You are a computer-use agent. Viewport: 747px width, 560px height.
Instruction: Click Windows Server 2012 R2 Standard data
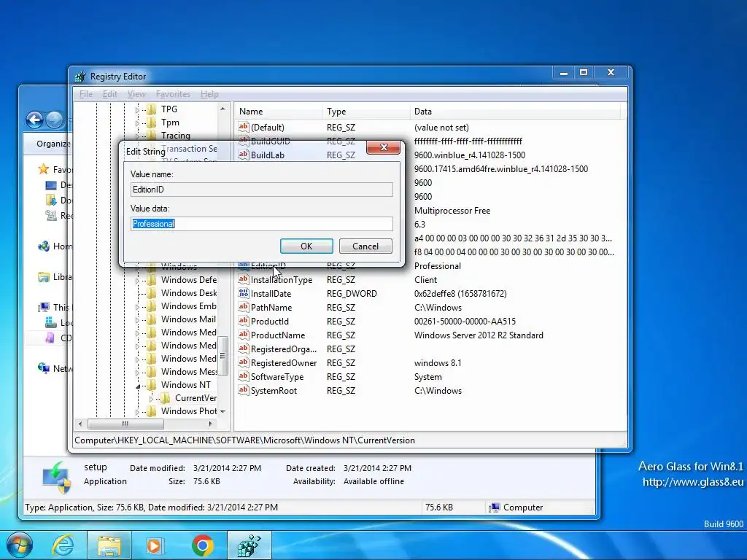click(x=479, y=335)
